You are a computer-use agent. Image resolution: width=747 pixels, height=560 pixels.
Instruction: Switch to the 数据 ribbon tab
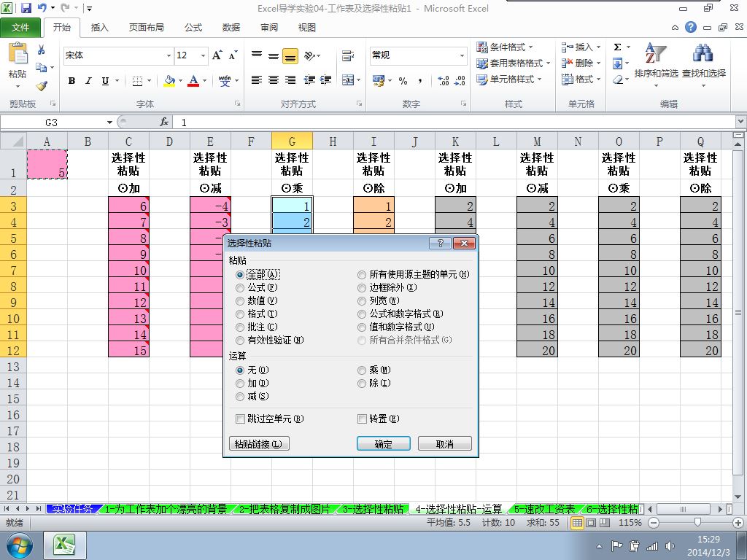coord(231,28)
